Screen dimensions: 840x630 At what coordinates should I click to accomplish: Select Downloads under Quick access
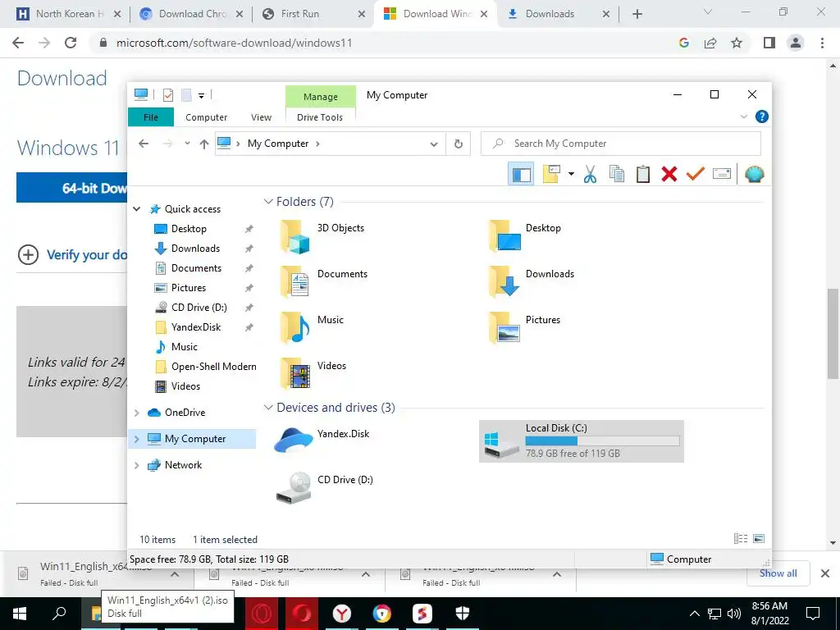tap(195, 249)
